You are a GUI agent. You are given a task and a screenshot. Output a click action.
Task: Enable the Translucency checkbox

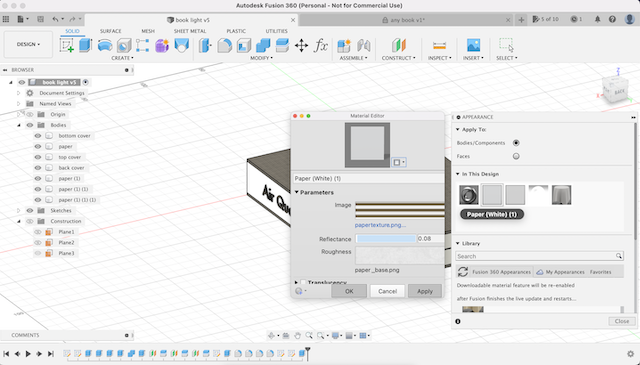(303, 282)
